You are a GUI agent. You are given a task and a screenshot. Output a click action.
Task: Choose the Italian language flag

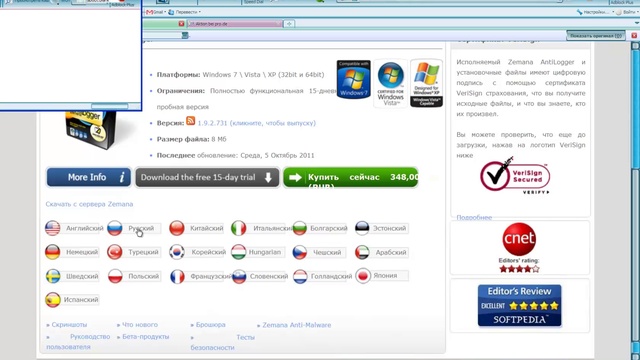tap(238, 228)
